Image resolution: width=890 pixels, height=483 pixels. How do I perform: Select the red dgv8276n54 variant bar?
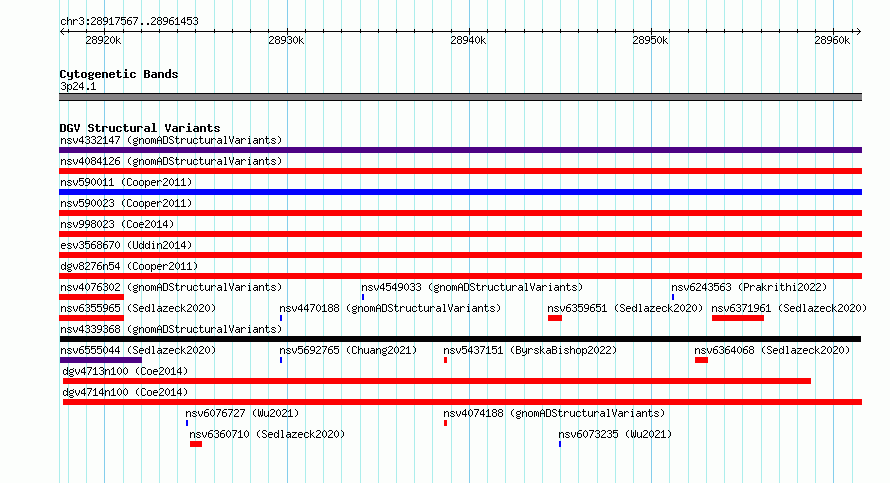click(x=460, y=276)
